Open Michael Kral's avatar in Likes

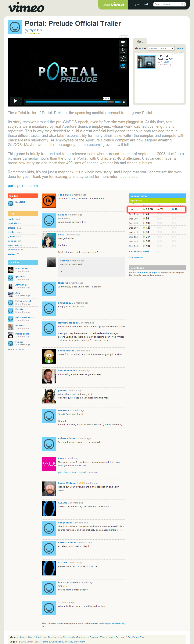[10, 335]
